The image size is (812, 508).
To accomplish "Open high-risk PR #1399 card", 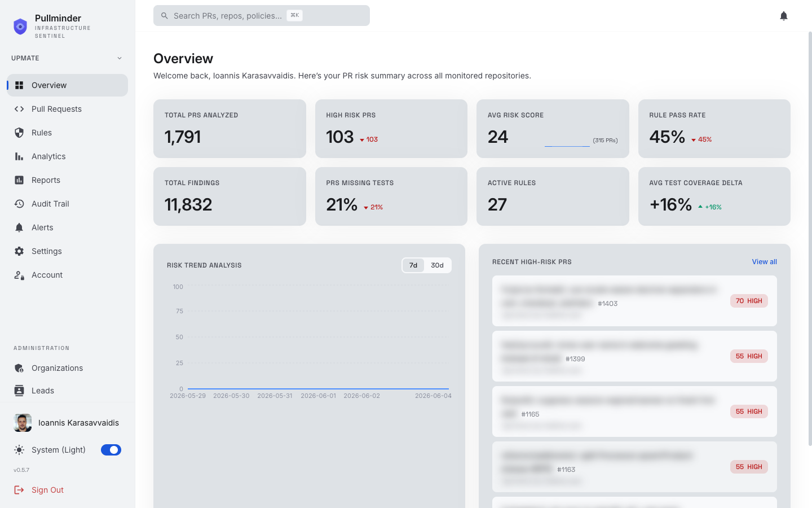I will click(x=634, y=356).
